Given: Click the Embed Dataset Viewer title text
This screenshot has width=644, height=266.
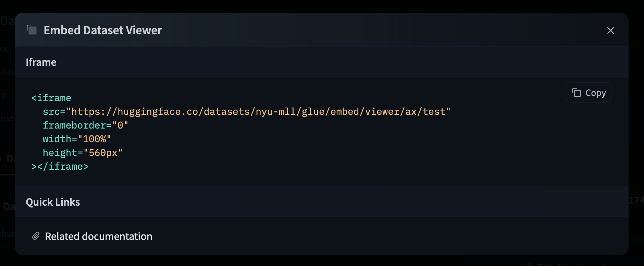Looking at the screenshot, I should point(103,30).
